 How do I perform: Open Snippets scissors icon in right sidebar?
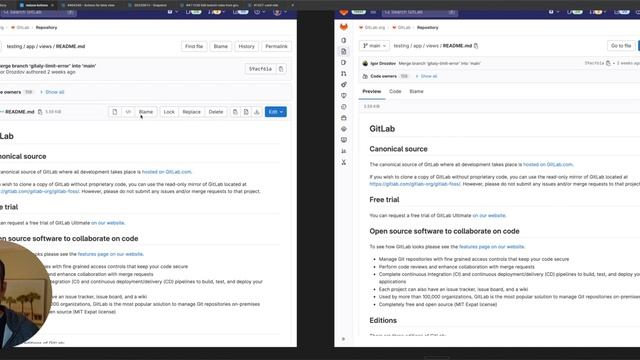(344, 162)
